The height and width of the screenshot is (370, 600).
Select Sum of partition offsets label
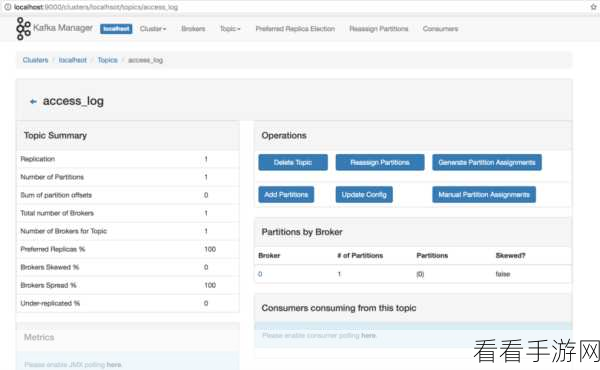tap(56, 195)
